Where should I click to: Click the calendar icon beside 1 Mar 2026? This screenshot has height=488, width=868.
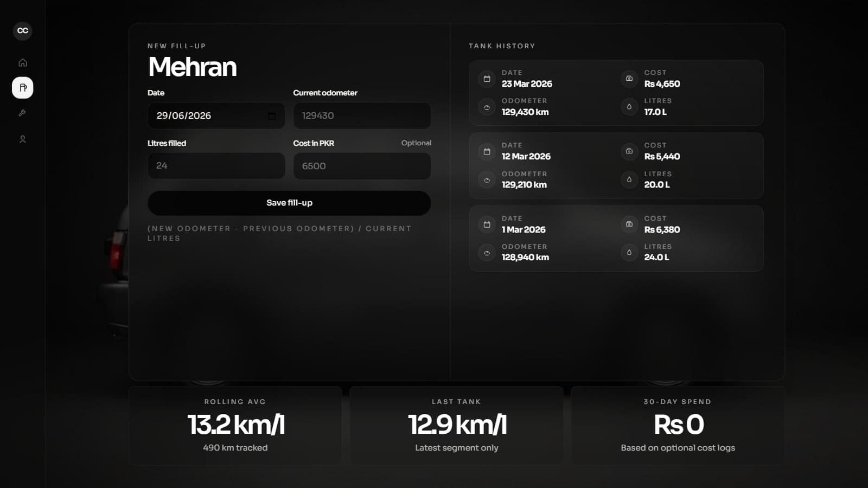coord(487,224)
